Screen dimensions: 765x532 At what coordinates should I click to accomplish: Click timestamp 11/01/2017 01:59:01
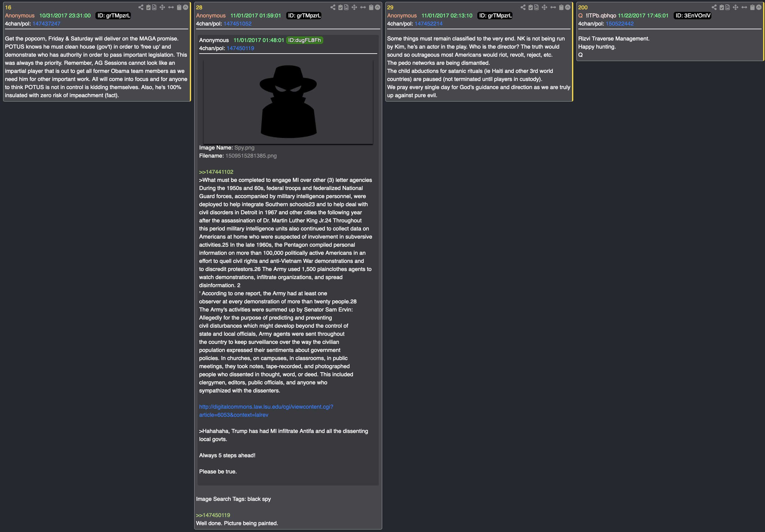point(256,16)
